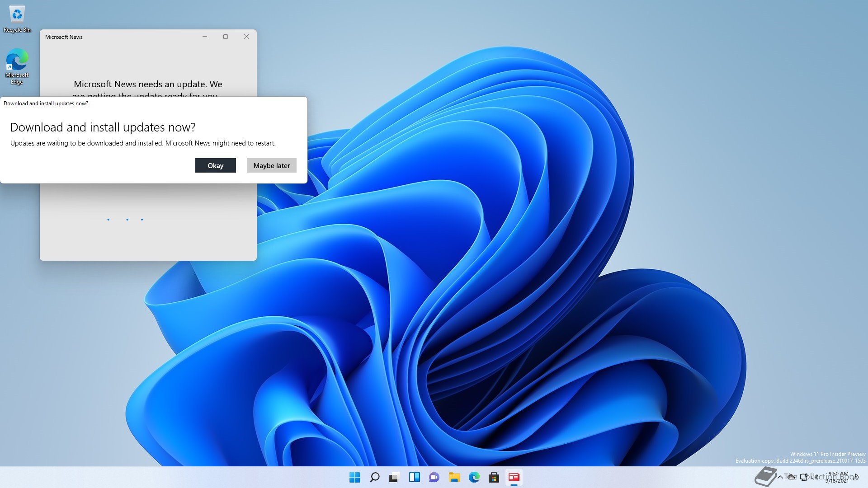Click the 'Download and install updates now?' heading
The width and height of the screenshot is (868, 488).
point(103,127)
